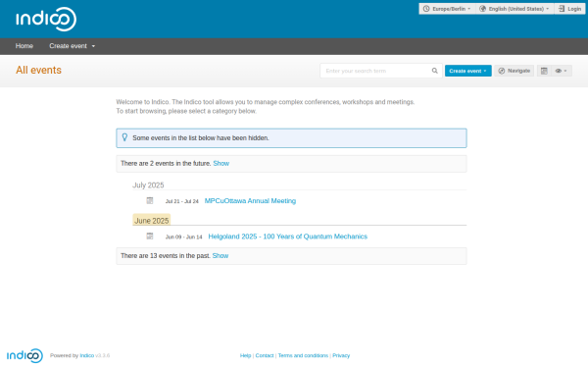Click the Jun 09 - Jun 14 date text

tap(184, 237)
